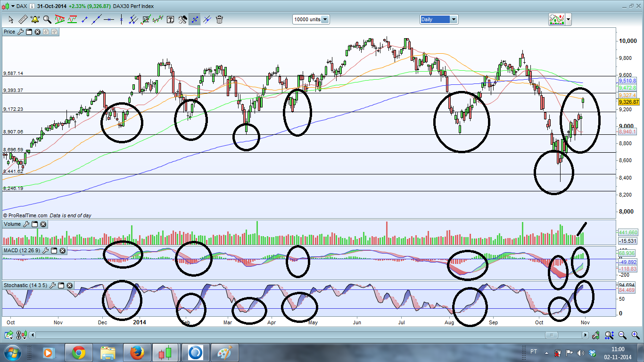The image size is (644, 362).
Task: Open Google Chrome from the taskbar
Action: 78,353
